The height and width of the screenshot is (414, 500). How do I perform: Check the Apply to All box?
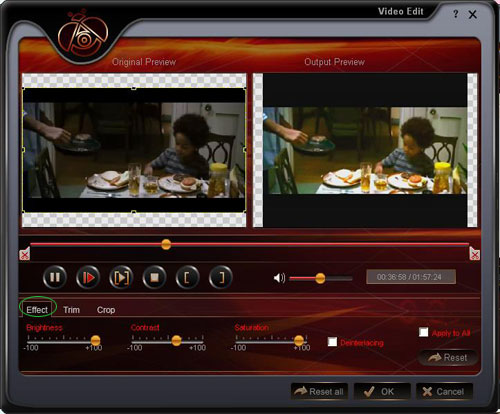pos(423,332)
